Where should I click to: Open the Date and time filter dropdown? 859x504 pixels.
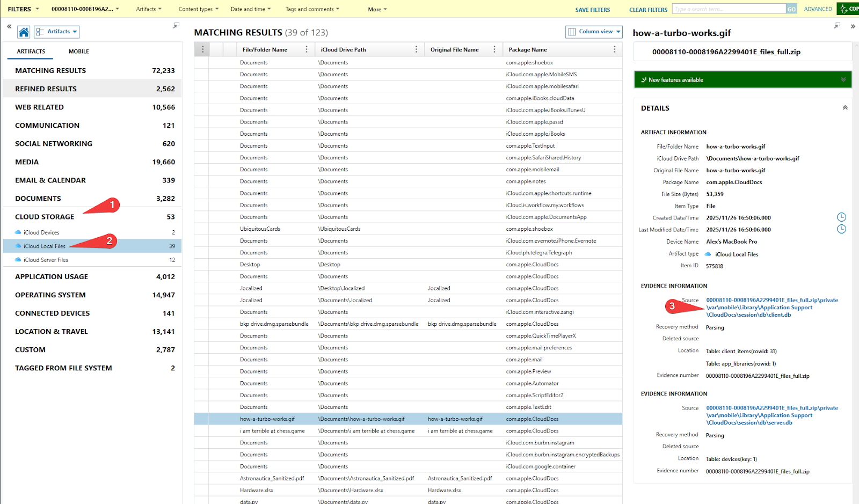tap(251, 9)
